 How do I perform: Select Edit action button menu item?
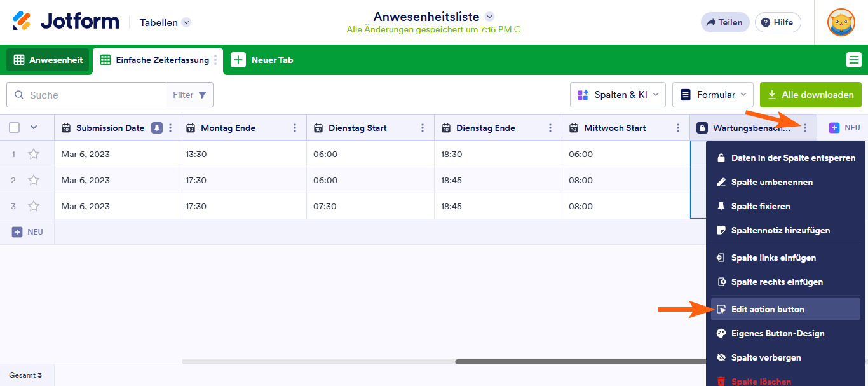coord(785,309)
